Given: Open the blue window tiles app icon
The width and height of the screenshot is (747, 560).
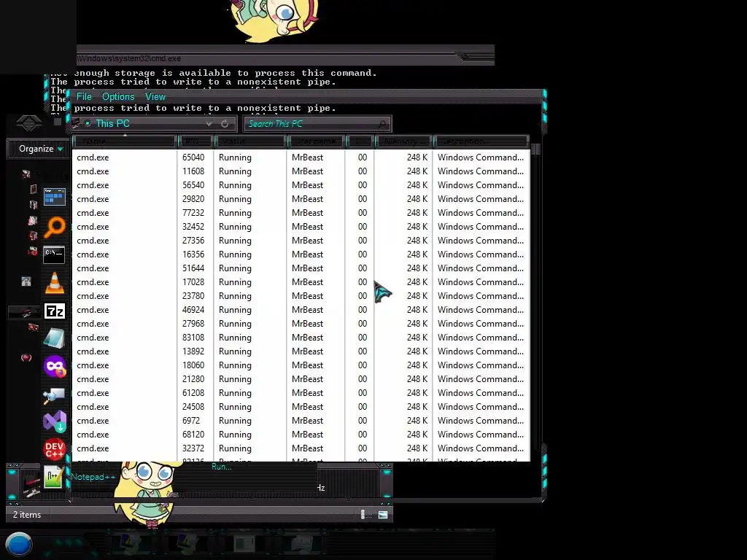Looking at the screenshot, I should pyautogui.click(x=54, y=197).
